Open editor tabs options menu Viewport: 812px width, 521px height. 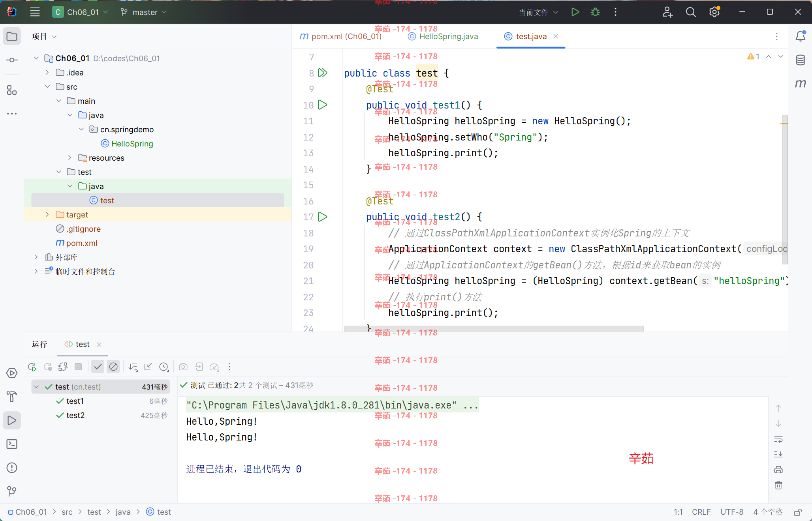777,36
